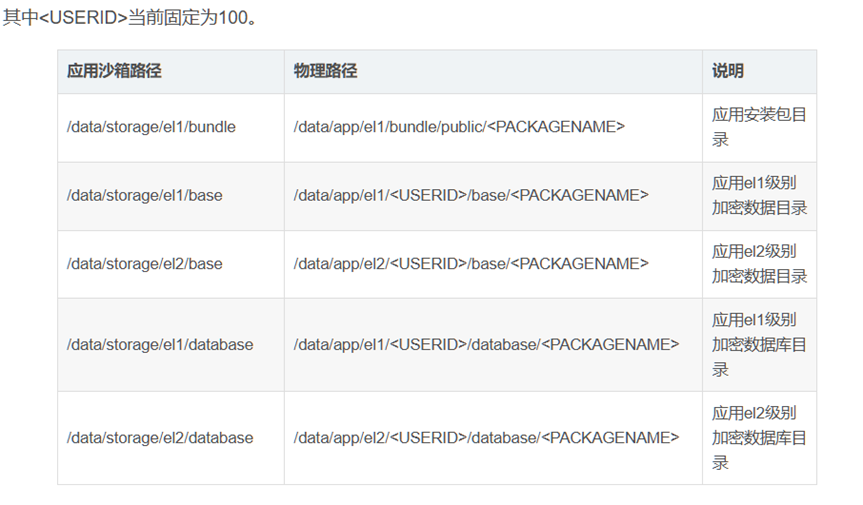Select the /data/storage/el2/base sandbox path

click(x=145, y=264)
